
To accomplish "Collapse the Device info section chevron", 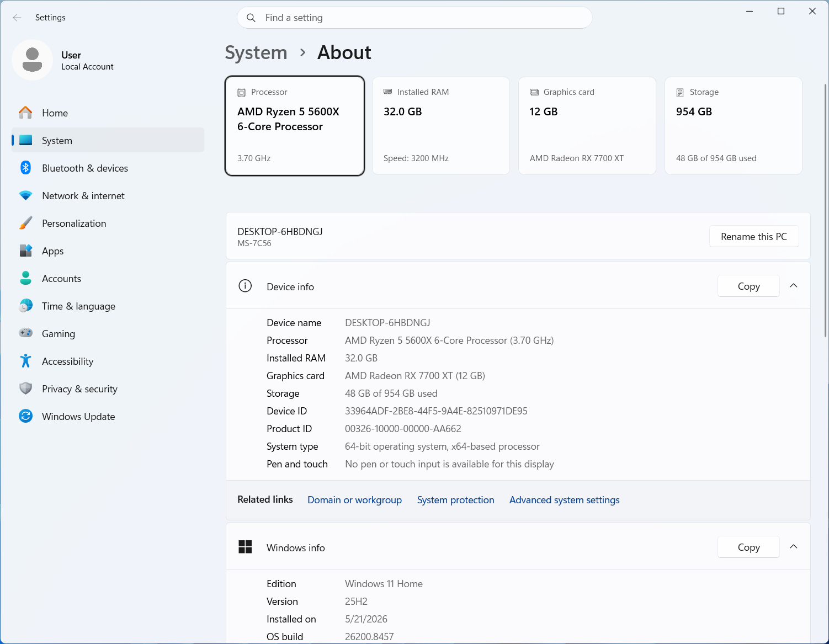I will pos(794,286).
